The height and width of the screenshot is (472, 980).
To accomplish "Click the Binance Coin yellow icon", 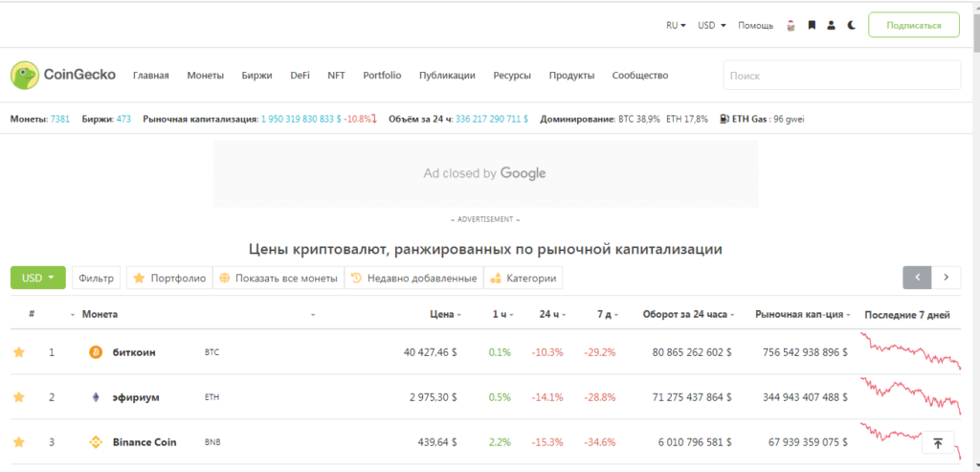I will (96, 442).
